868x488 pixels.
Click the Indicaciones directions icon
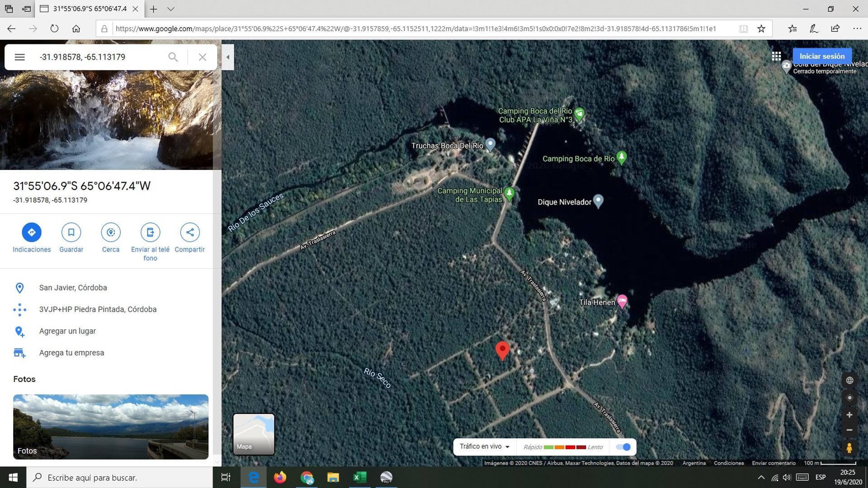tap(32, 232)
